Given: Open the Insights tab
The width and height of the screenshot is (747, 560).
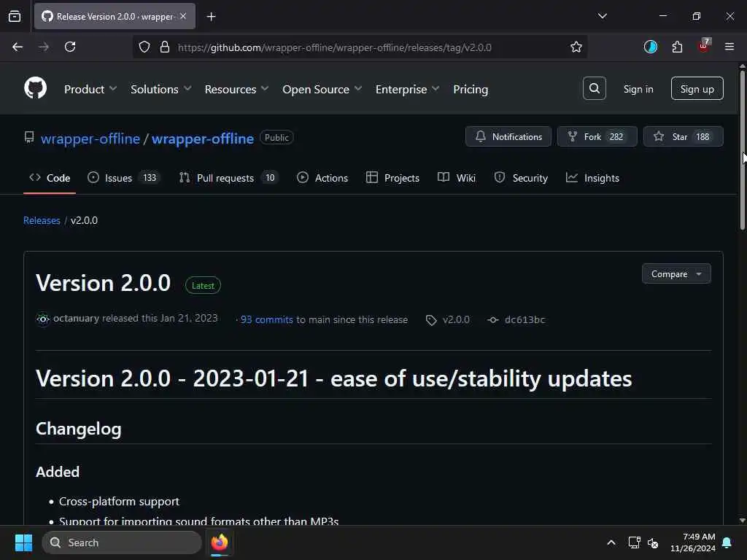Looking at the screenshot, I should pos(592,178).
